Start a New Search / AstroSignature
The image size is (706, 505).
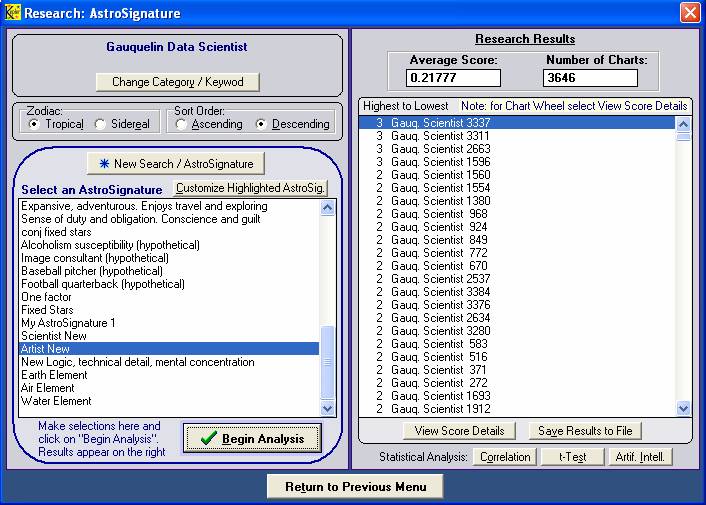click(176, 163)
